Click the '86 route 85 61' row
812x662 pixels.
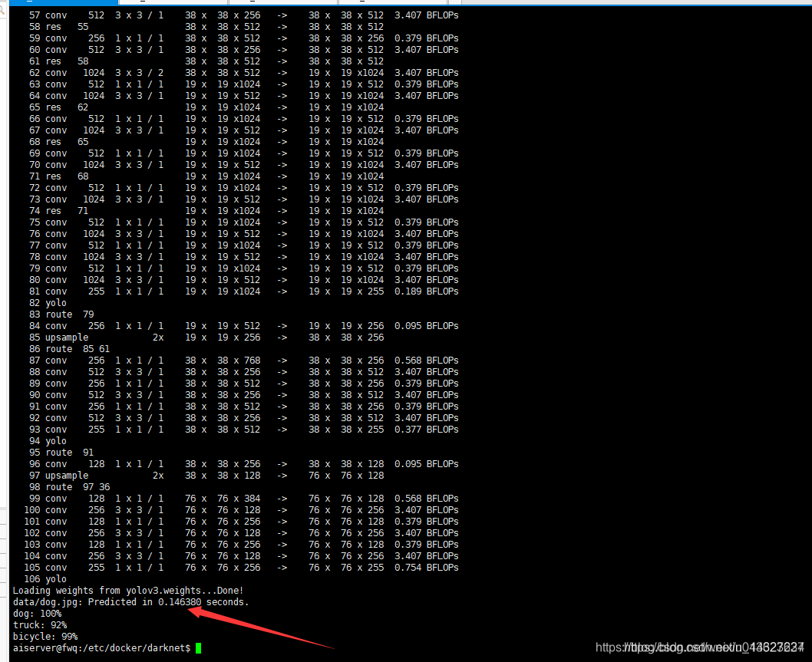(x=69, y=349)
